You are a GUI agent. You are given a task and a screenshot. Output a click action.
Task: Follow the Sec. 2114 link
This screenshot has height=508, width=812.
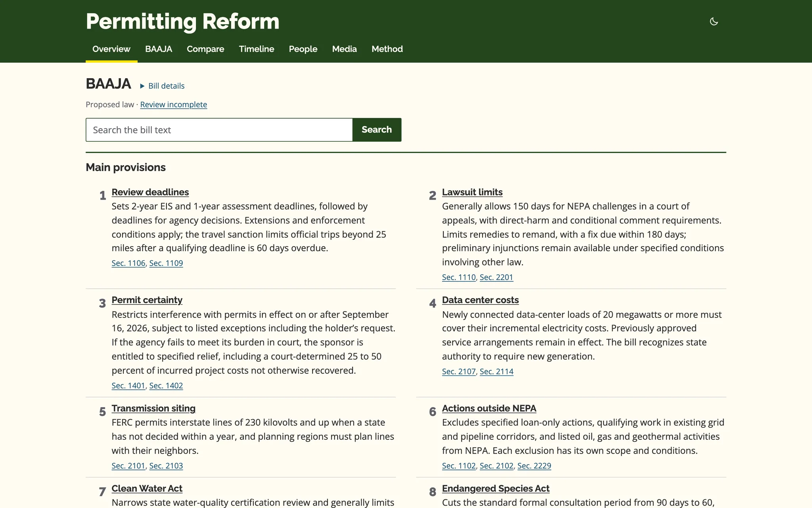(x=496, y=371)
